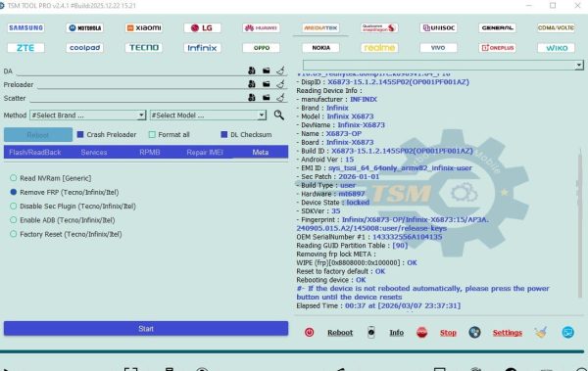
Task: Click the magnifier search icon beside model
Action: [x=278, y=116]
